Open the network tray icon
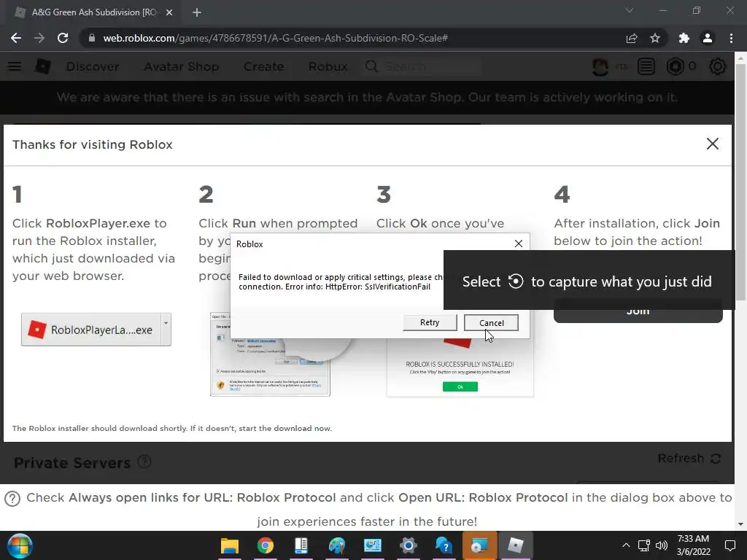This screenshot has width=747, height=560. 644,545
